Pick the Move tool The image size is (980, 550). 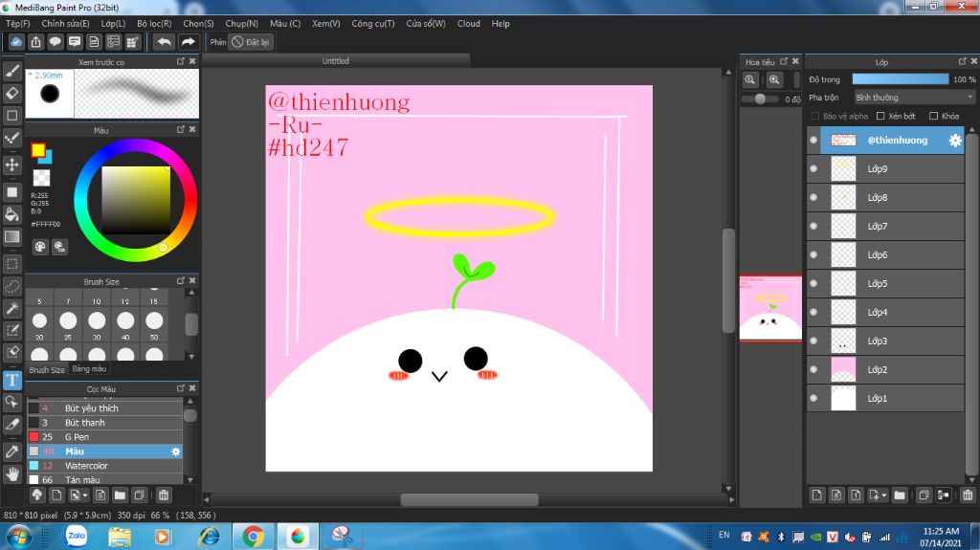(12, 165)
